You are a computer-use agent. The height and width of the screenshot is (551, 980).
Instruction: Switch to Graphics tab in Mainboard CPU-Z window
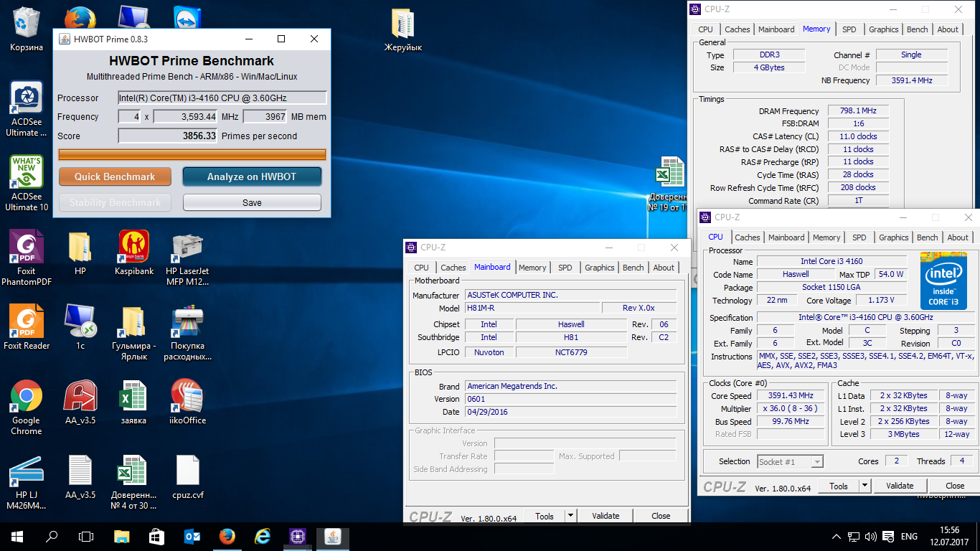pos(600,268)
